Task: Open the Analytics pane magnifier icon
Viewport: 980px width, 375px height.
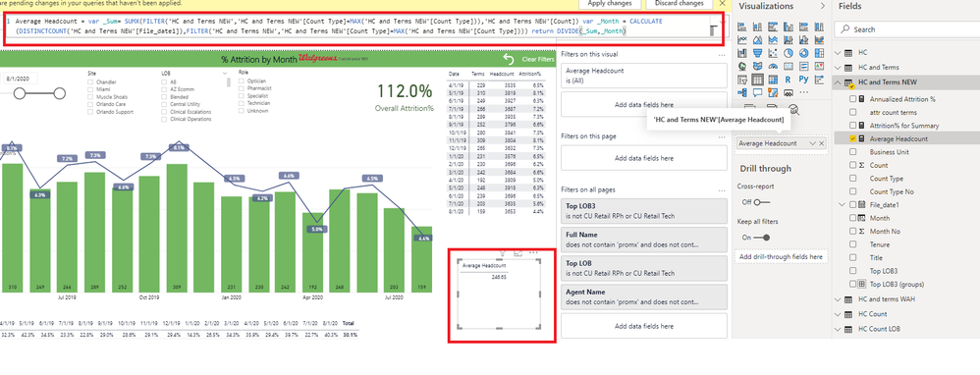Action: tap(793, 110)
